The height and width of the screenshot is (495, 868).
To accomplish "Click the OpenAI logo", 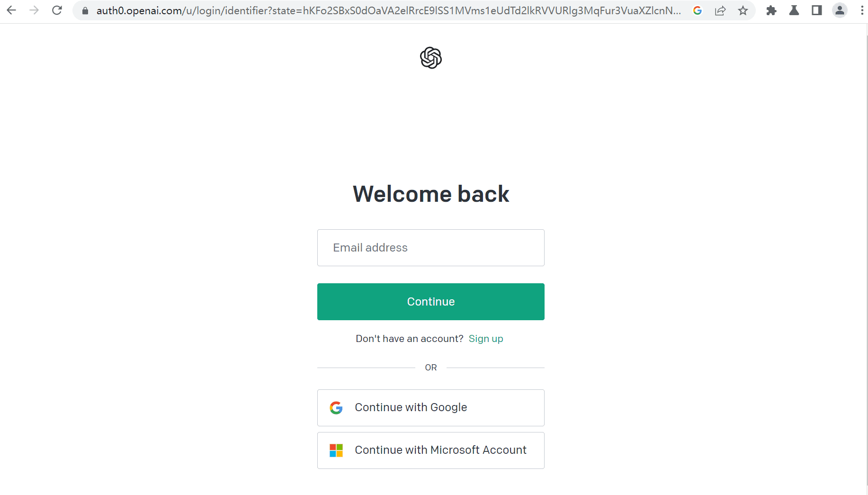I will coord(431,58).
